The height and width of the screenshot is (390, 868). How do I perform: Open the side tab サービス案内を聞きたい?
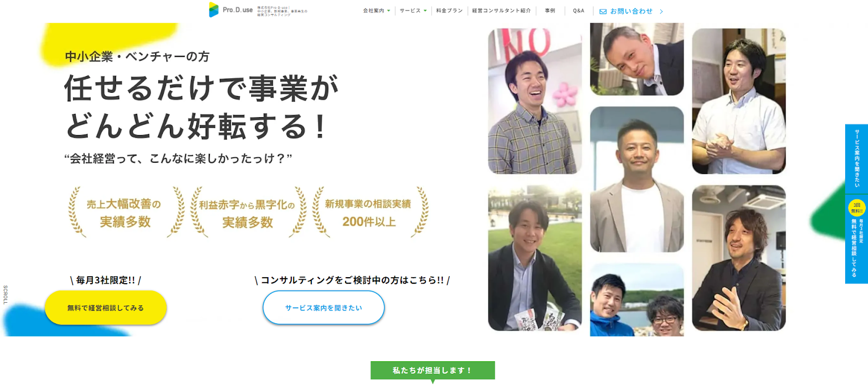pyautogui.click(x=857, y=159)
